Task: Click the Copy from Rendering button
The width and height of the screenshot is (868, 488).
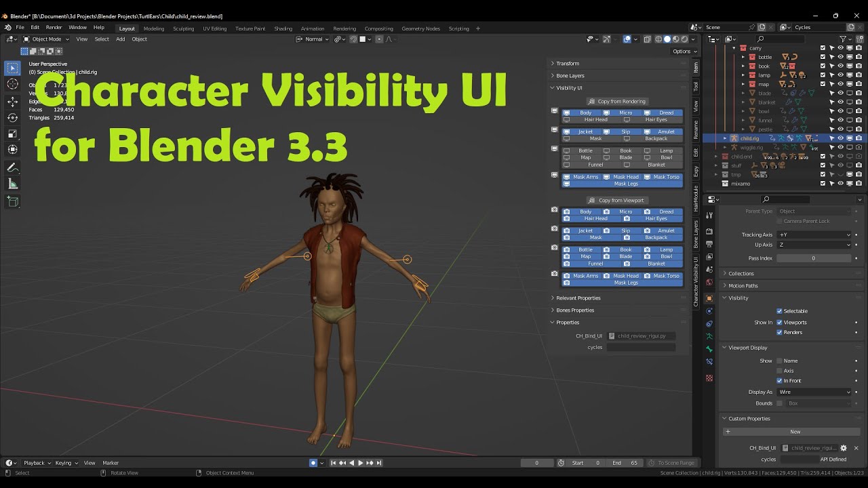Action: [x=617, y=102]
